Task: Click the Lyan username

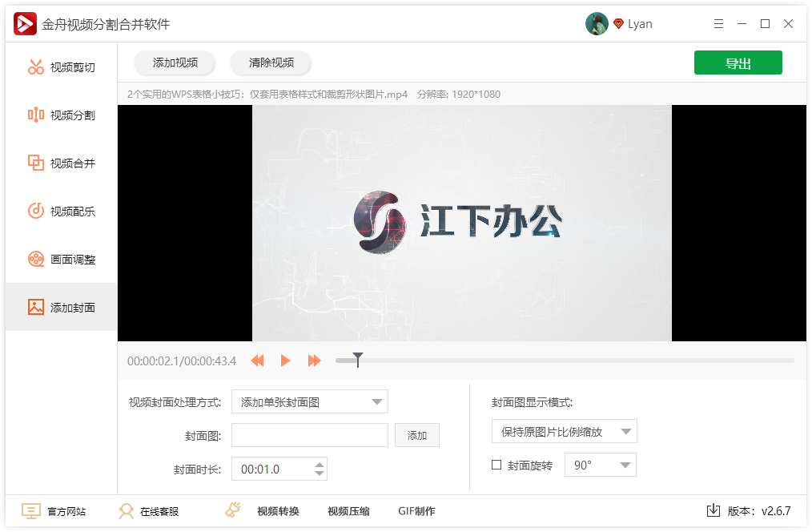Action: tap(640, 24)
